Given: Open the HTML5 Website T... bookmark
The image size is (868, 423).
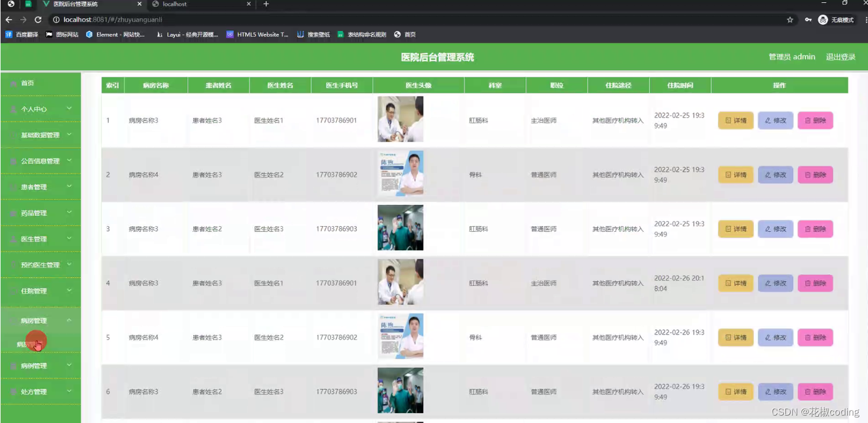Looking at the screenshot, I should (258, 34).
